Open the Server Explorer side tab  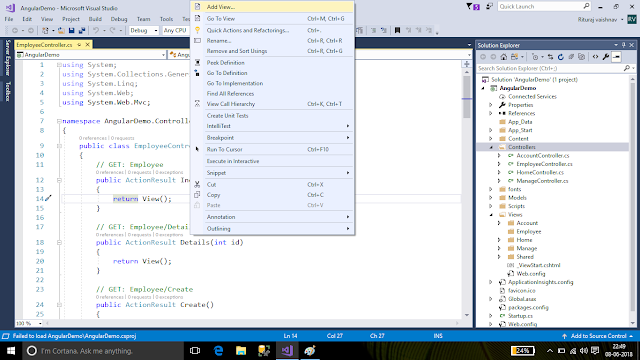(7, 58)
